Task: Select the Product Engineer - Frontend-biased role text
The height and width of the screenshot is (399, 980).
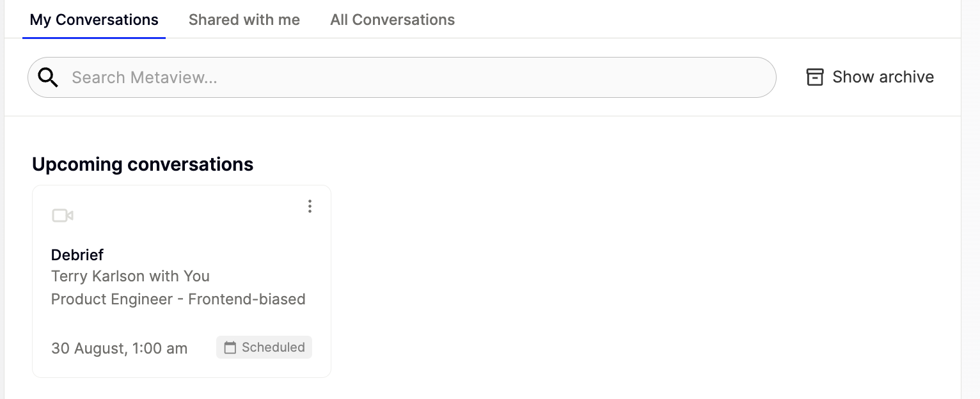Action: tap(178, 299)
